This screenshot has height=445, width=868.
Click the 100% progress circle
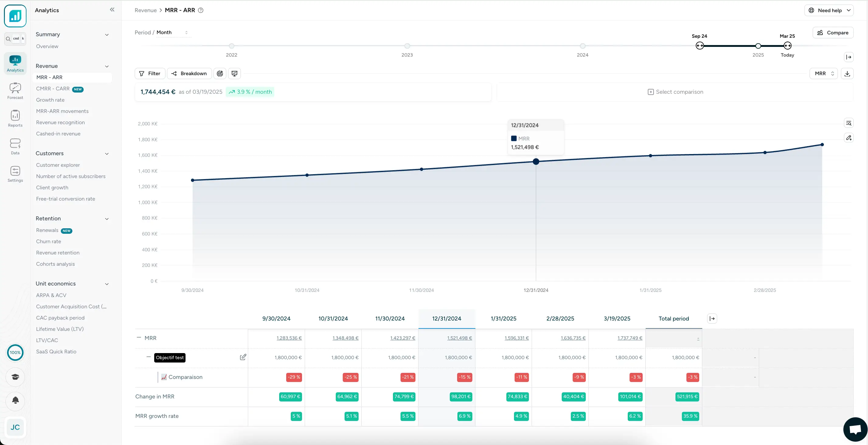pos(15,352)
